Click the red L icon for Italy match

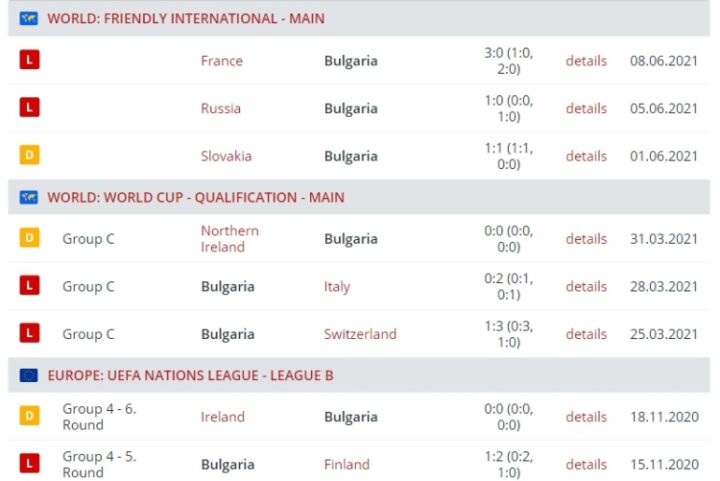tap(30, 286)
